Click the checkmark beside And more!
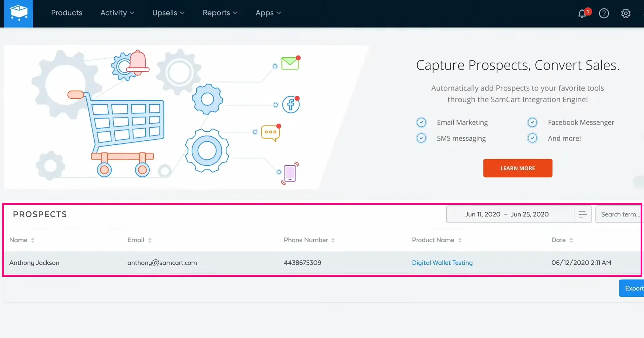 (532, 138)
